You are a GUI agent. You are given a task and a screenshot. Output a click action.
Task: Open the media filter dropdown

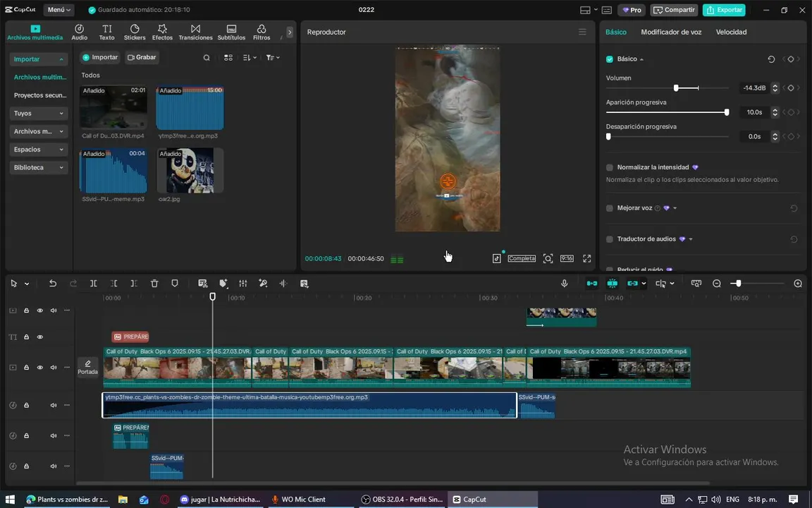[272, 58]
